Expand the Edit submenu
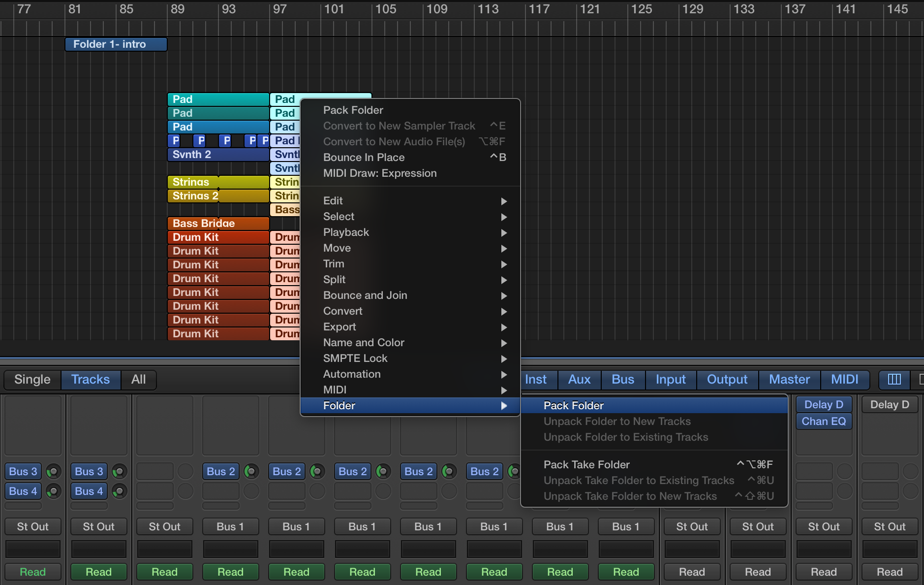Viewport: 924px width, 585px height. click(x=333, y=200)
